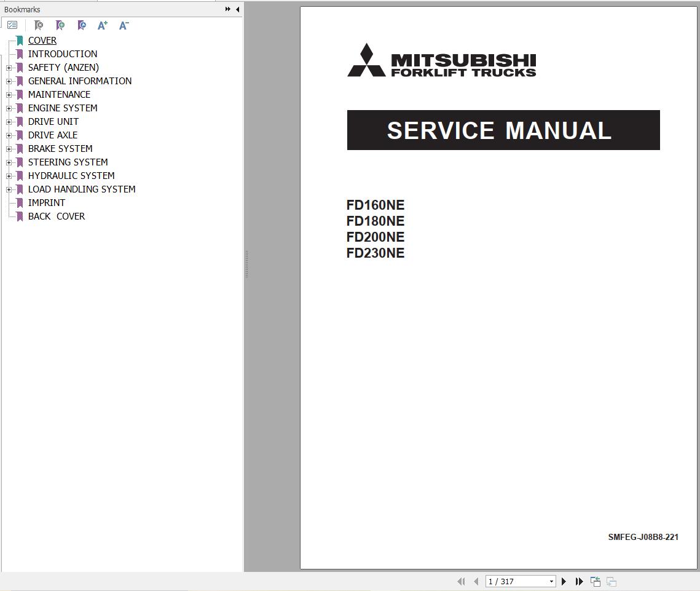Increase bookmark text size with A+
The image size is (700, 591).
click(x=103, y=25)
